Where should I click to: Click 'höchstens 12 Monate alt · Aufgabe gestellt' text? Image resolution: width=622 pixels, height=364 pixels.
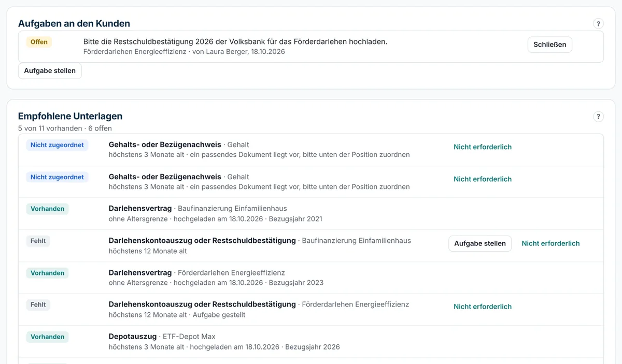coord(177,315)
